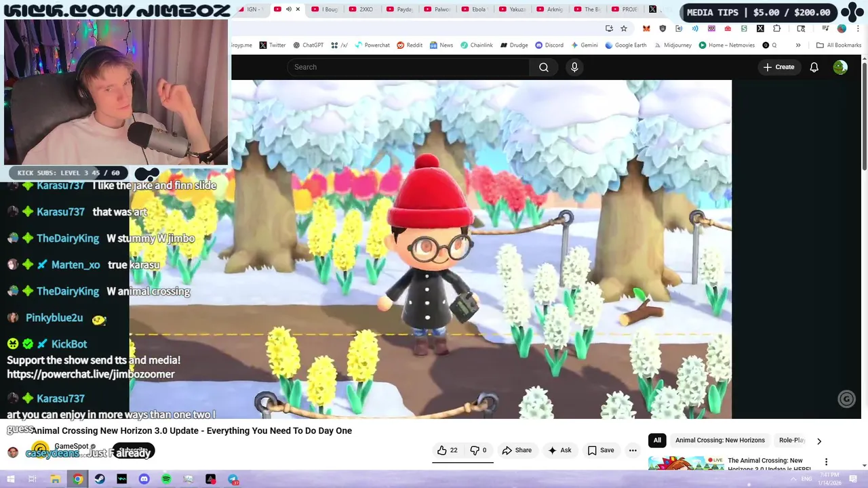Image resolution: width=868 pixels, height=488 pixels.
Task: Click the Create button on YouTube
Action: [x=778, y=67]
